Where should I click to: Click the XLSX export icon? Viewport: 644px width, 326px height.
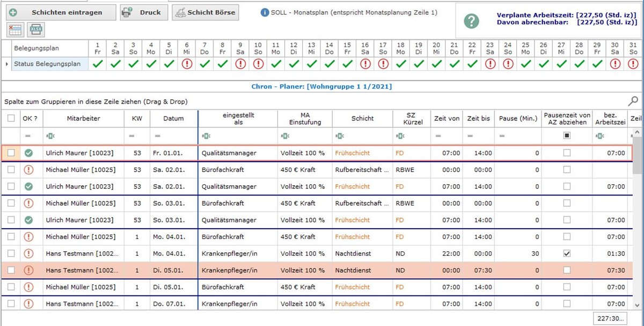pos(36,30)
